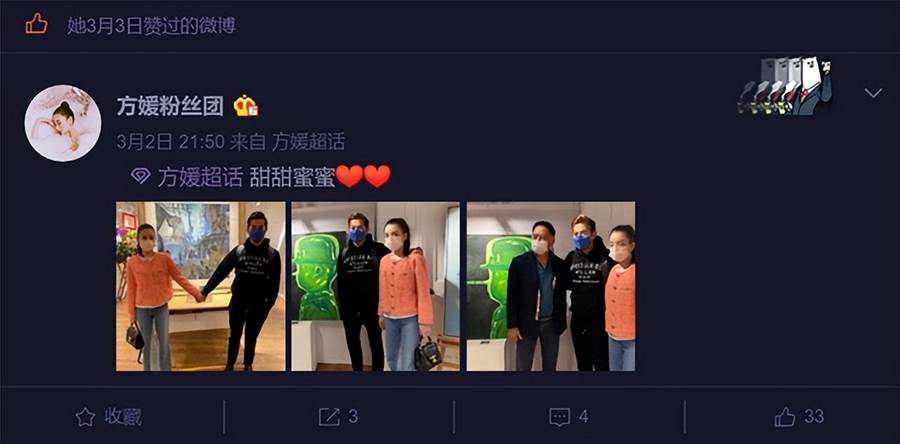Click the comment bubble icon
Image resolution: width=900 pixels, height=444 pixels.
560,417
